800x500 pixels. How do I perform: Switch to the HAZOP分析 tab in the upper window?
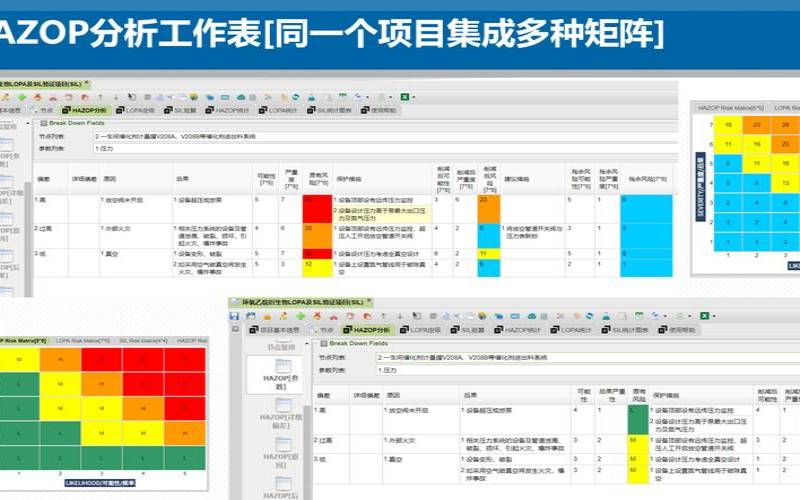85,110
